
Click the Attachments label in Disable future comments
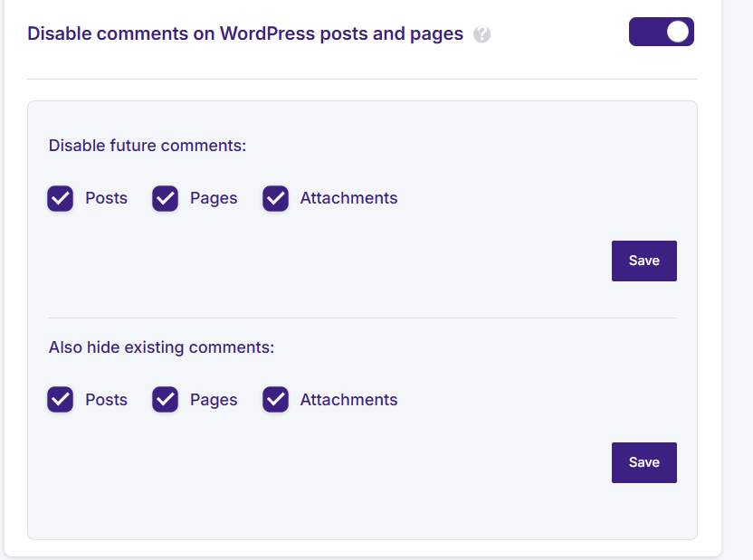click(x=349, y=198)
